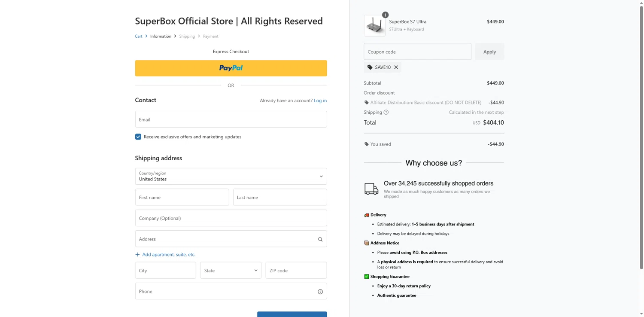Click 'Delivery may be delayed during holidays'
This screenshot has width=644, height=317.
pos(413,234)
